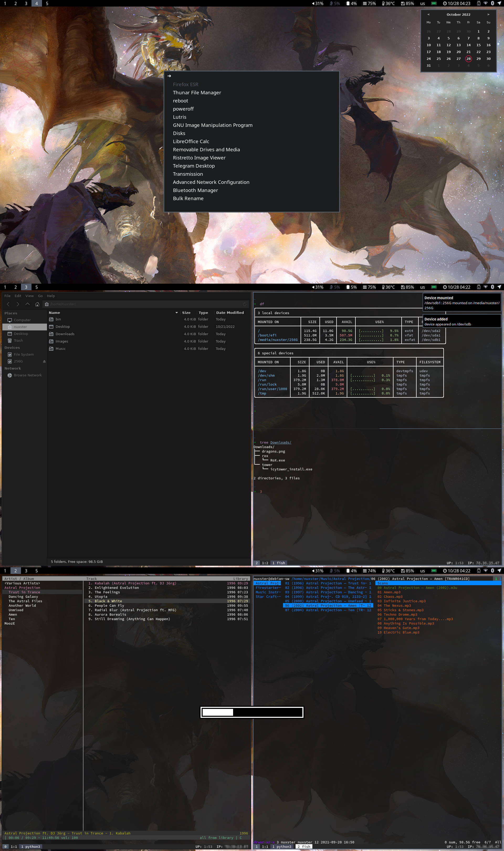Click muted microphone 5% in 04:23 bar
504x851 pixels.
[x=335, y=3]
